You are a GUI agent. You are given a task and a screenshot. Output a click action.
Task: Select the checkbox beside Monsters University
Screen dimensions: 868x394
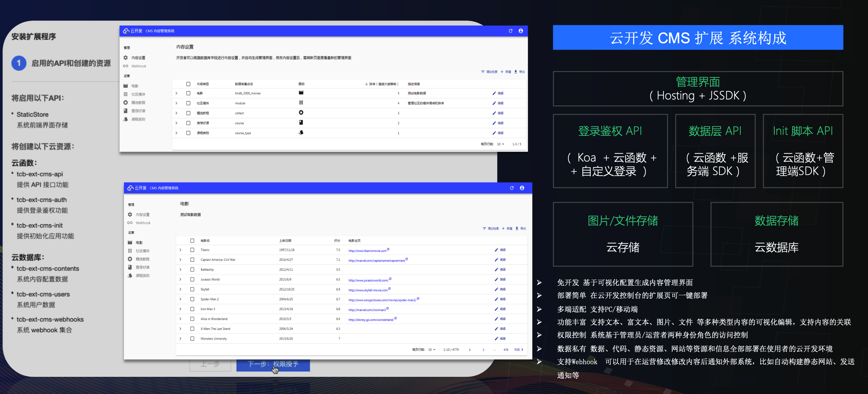point(192,338)
